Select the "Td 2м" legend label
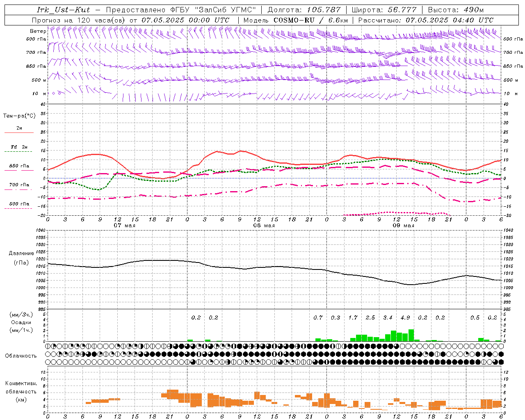 [x=19, y=147]
